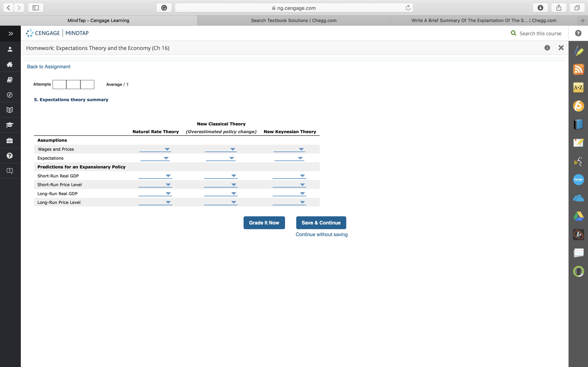Click the graduation cap icon in left sidebar
This screenshot has height=367, width=588.
pos(10,125)
